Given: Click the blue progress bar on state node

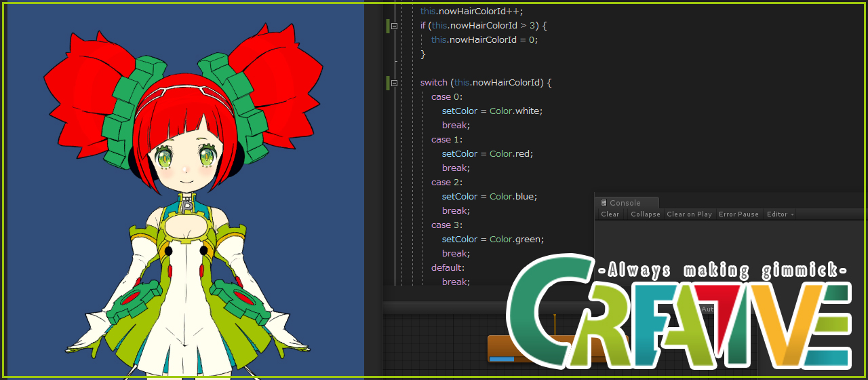Looking at the screenshot, I should coord(501,359).
